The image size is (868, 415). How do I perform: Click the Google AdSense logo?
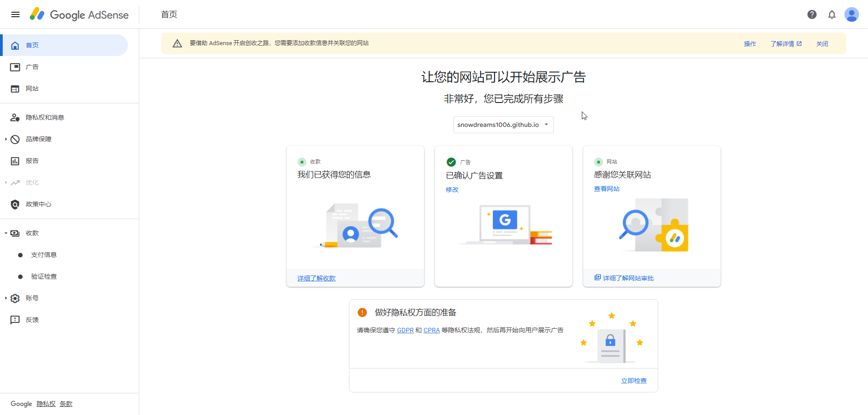(x=79, y=14)
